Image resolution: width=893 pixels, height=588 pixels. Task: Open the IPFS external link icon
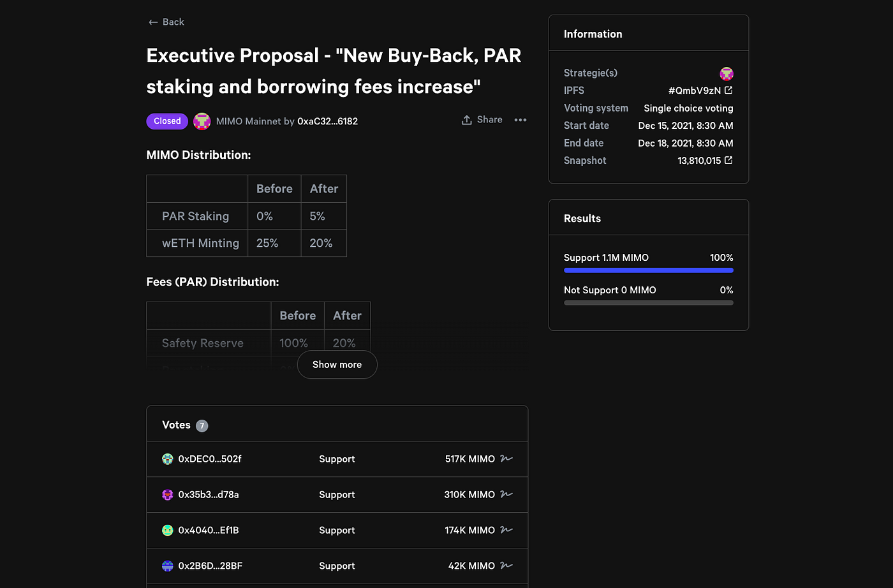[728, 91]
